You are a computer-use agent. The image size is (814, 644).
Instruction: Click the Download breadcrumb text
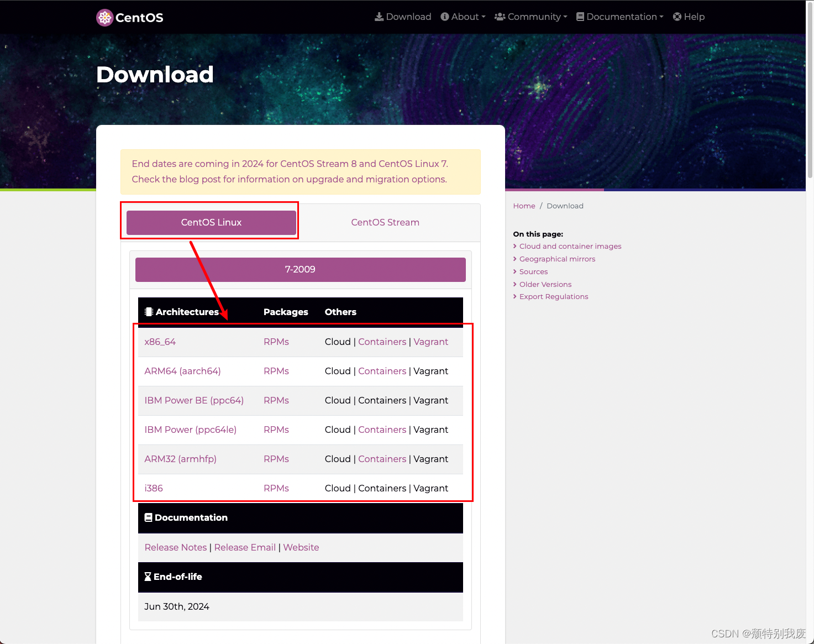click(x=565, y=206)
